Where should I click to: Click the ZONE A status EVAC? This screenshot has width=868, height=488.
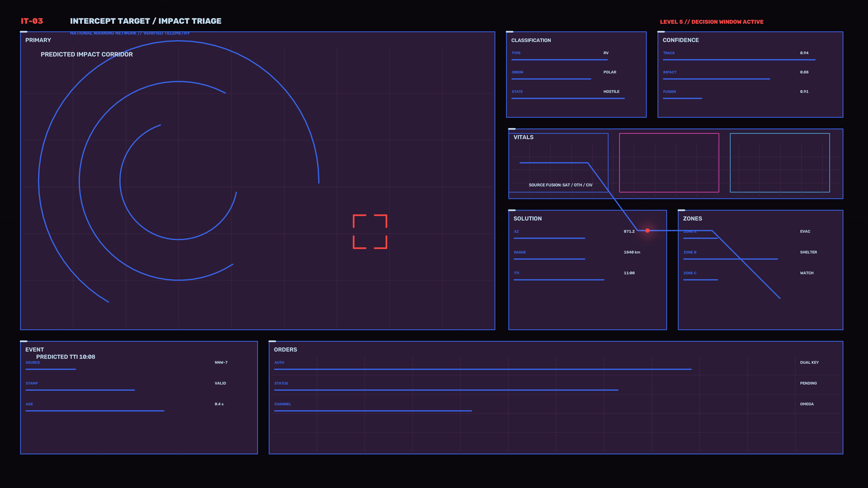pos(805,231)
